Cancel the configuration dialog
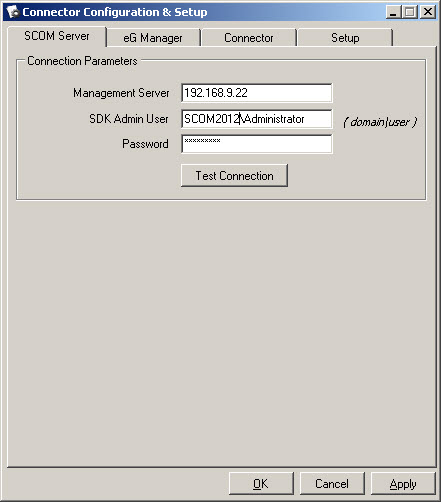 click(x=332, y=484)
